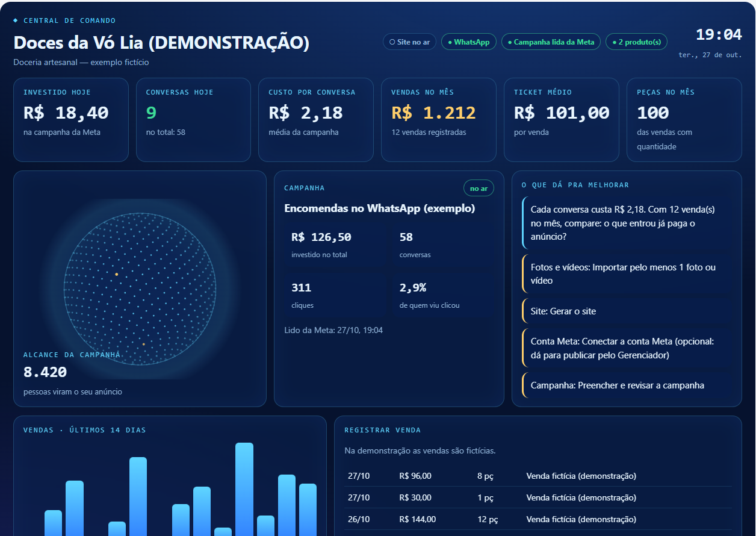
Task: Click the campaign name "Encomendas no WhatsApp (exemplo)"
Action: coord(379,208)
